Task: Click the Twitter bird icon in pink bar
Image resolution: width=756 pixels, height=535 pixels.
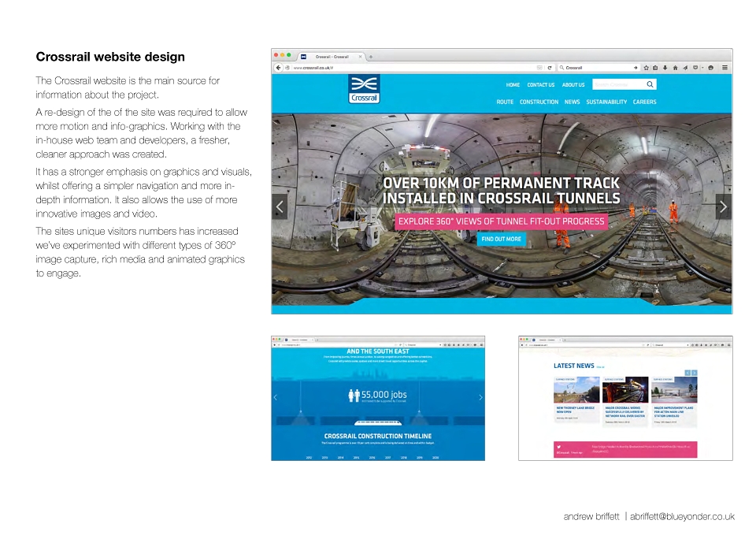Action: pyautogui.click(x=559, y=448)
